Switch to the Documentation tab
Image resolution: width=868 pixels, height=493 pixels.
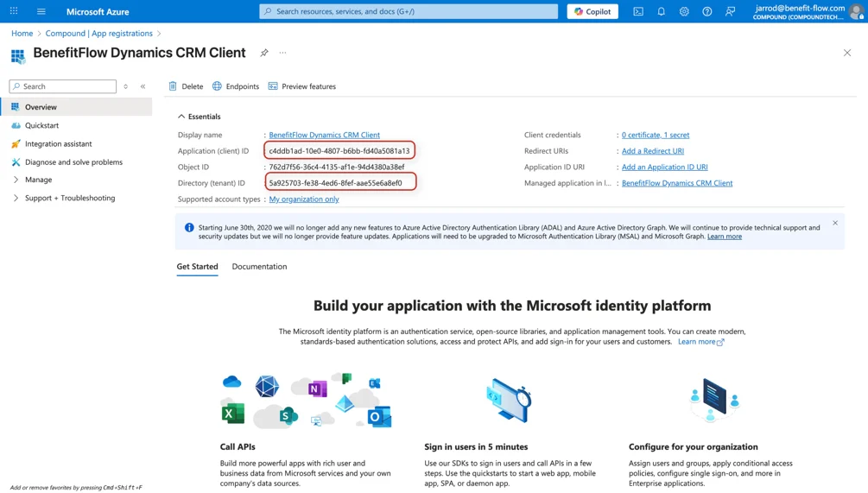point(259,266)
